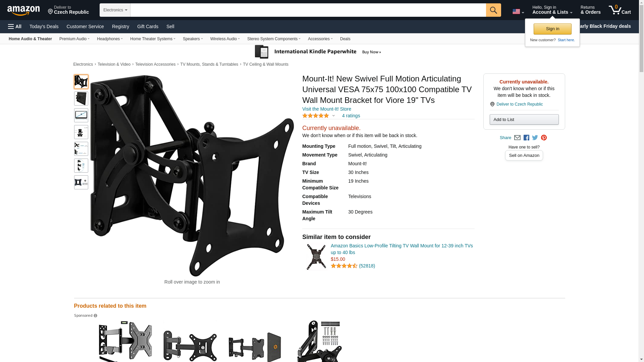Share product via email icon
Image resolution: width=644 pixels, height=362 pixels.
coord(517,138)
